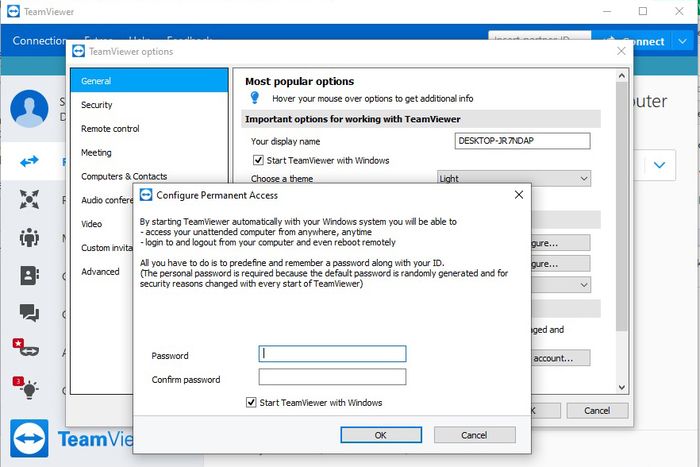Screen dimensions: 700x467
Task: Click the TeamViewer logo at bottom left
Action: click(x=29, y=438)
